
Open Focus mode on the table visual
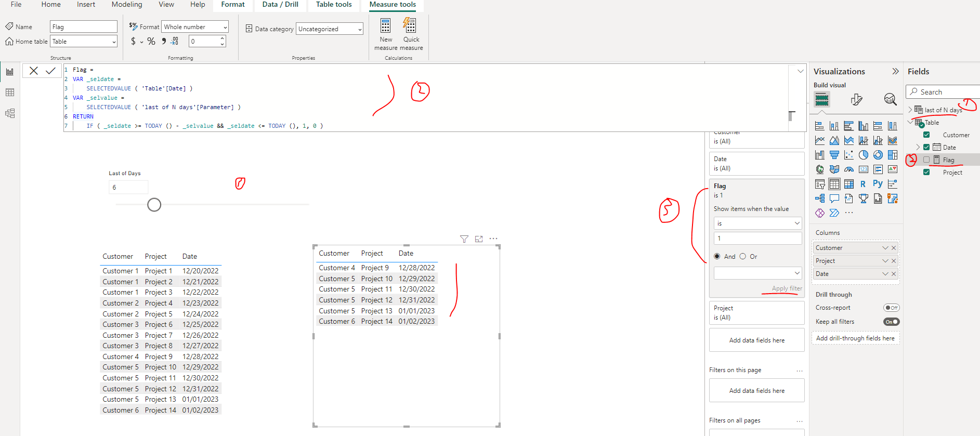479,239
